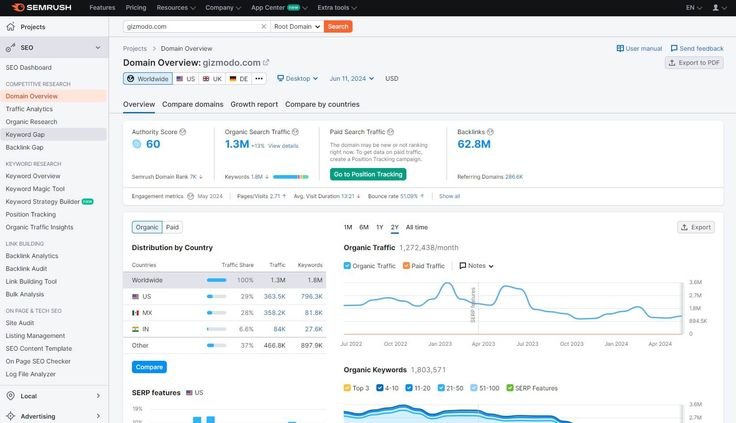Click the Worldwide traffic share bar
The height and width of the screenshot is (423, 736).
tap(216, 280)
